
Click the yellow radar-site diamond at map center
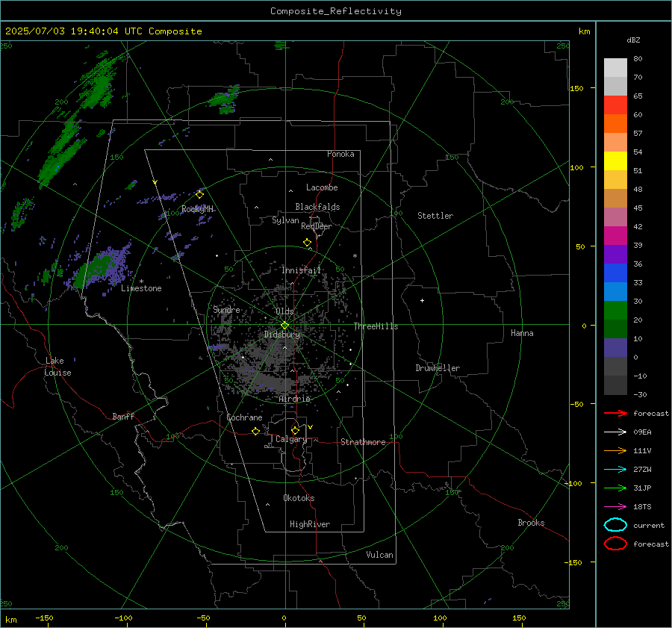284,326
